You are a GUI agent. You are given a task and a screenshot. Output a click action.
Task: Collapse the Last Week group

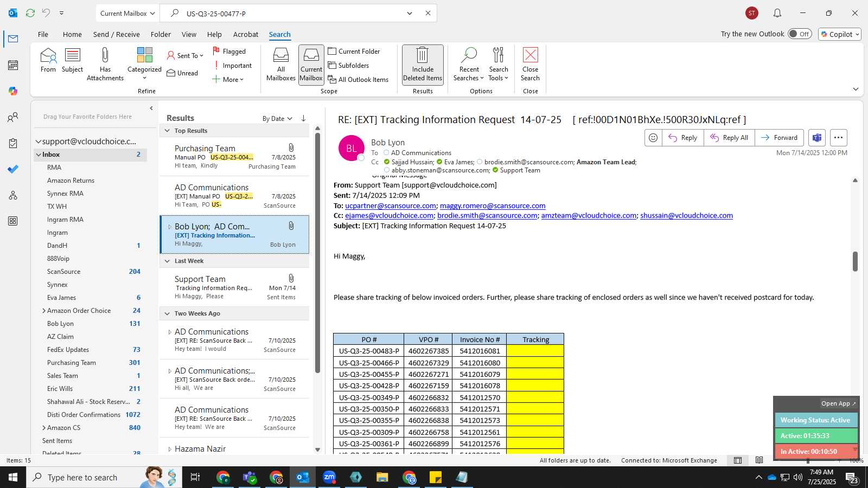[168, 261]
